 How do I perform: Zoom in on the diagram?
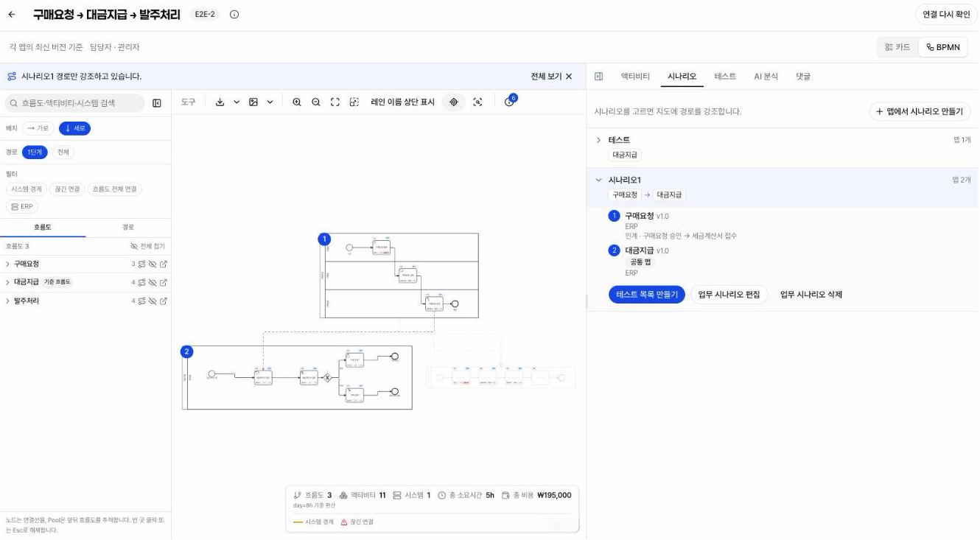297,102
